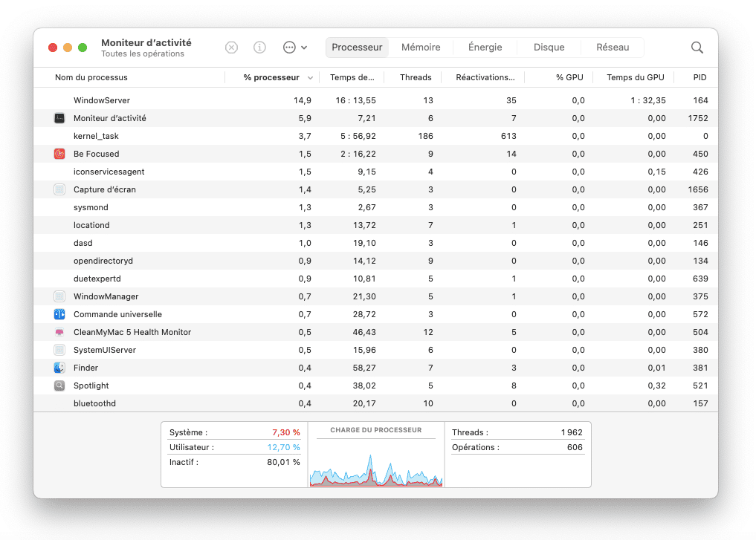Select the opendirectoryd process row
Viewport: 756px width, 540px height.
click(375, 261)
